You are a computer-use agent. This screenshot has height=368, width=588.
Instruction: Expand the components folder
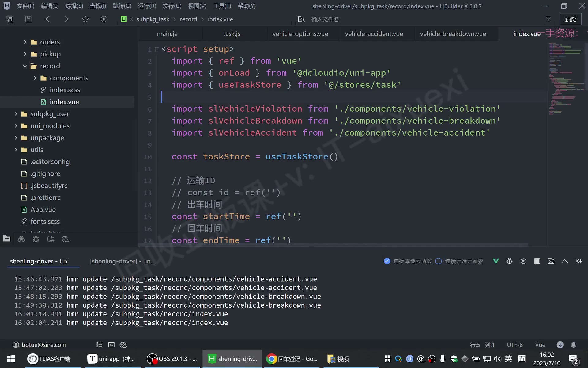[35, 78]
